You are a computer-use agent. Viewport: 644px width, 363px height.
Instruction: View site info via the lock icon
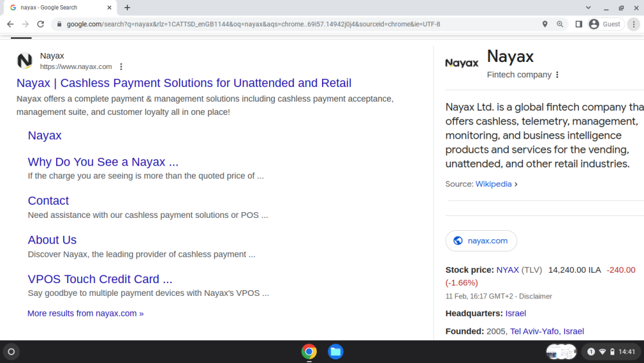(x=59, y=25)
